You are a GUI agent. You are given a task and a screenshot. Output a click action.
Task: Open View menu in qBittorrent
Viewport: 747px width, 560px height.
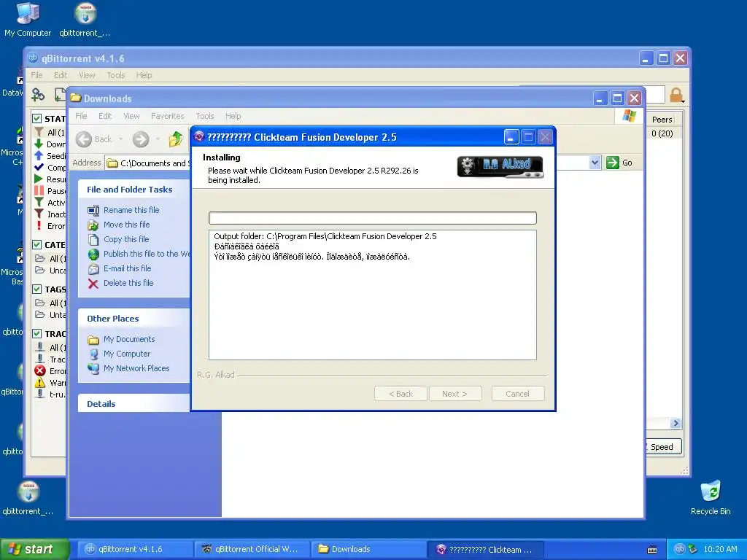click(87, 75)
